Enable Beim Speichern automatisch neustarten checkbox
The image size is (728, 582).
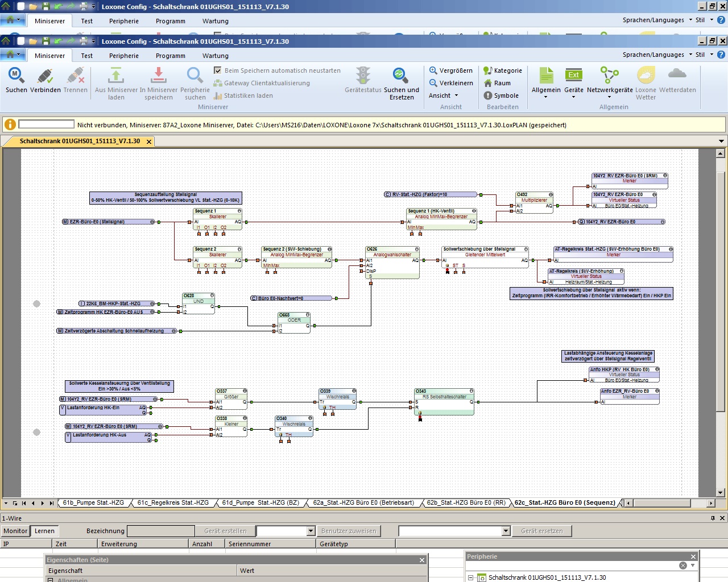click(217, 70)
